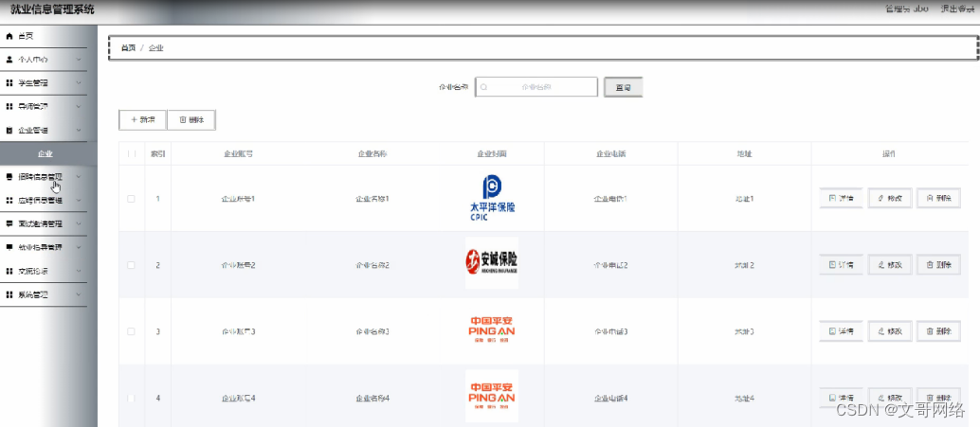Expand the 应聘信息管理 chevron
980x427 pixels.
79,201
